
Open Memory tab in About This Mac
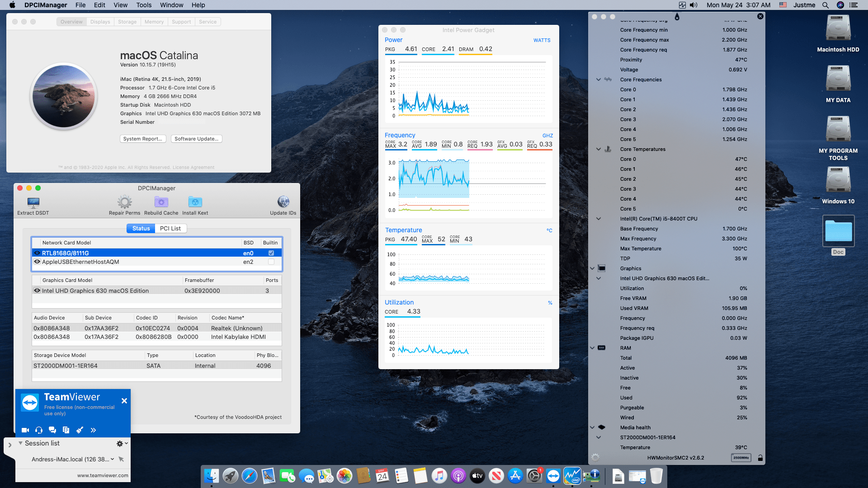pyautogui.click(x=154, y=22)
